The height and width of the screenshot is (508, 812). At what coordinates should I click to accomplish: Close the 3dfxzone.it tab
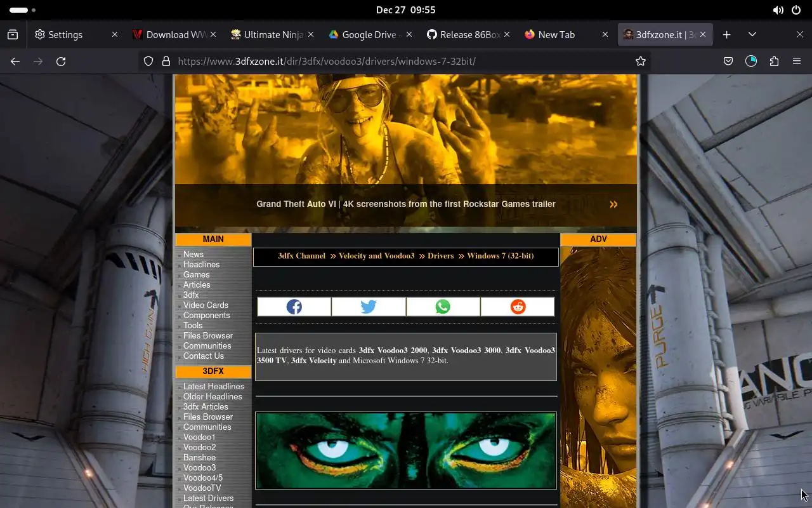(x=703, y=35)
